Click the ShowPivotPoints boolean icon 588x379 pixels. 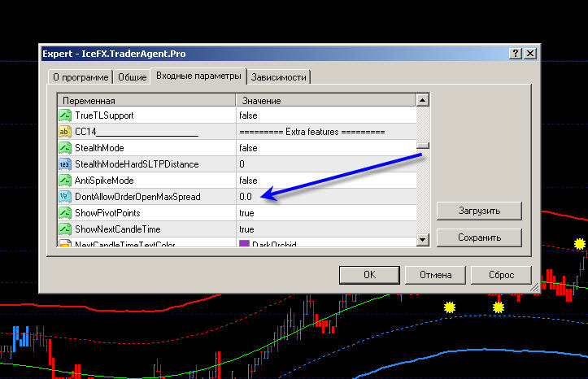[65, 213]
